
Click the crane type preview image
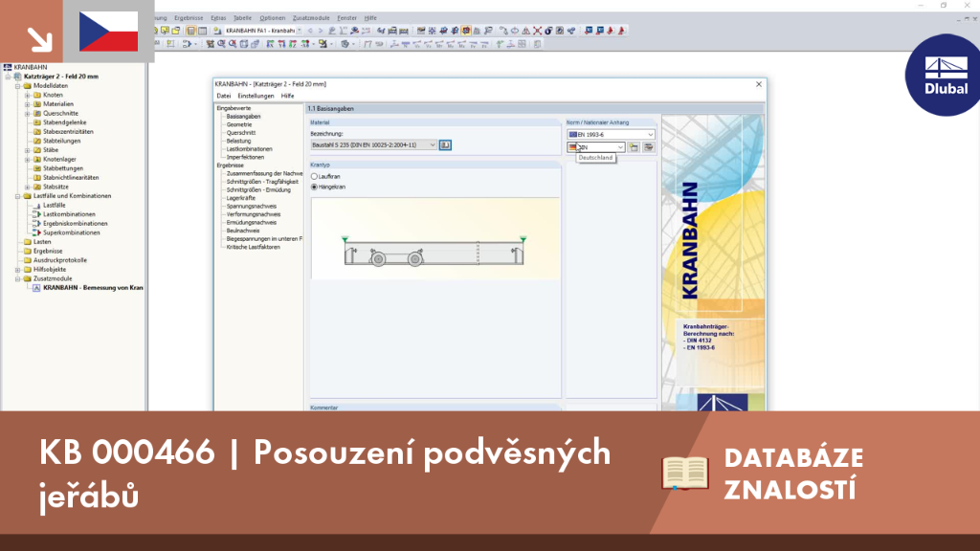[x=435, y=238]
